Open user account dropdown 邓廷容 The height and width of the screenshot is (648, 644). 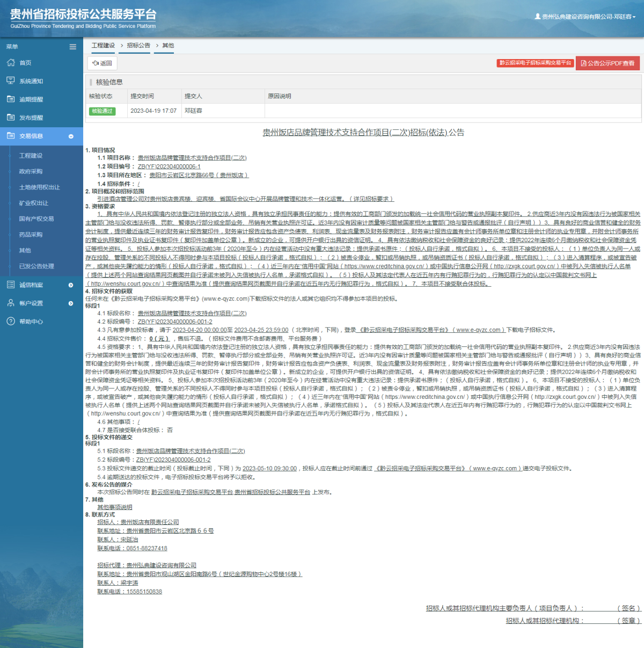click(x=586, y=17)
